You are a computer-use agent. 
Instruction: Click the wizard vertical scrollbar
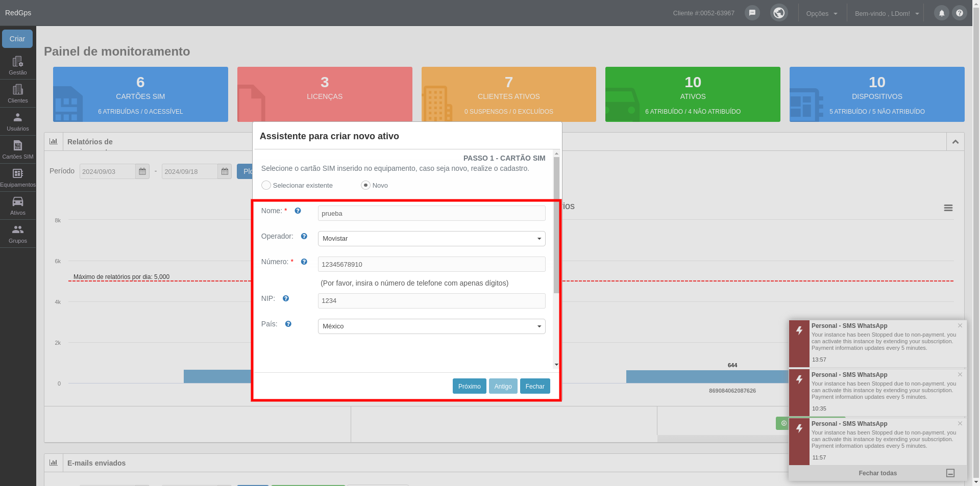click(556, 225)
